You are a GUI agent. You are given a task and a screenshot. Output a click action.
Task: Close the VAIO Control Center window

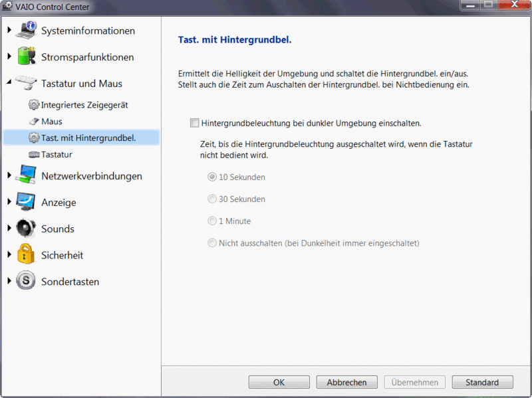pos(514,5)
